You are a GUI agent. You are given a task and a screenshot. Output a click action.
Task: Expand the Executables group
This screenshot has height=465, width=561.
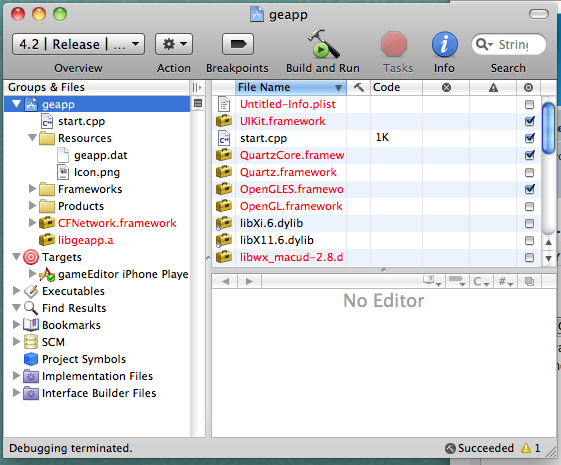coord(16,290)
